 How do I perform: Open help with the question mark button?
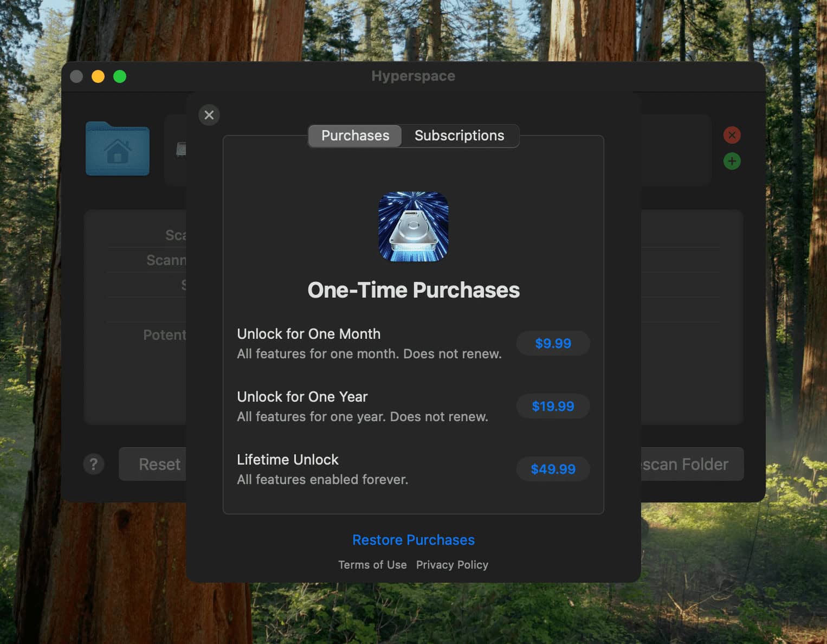tap(94, 464)
